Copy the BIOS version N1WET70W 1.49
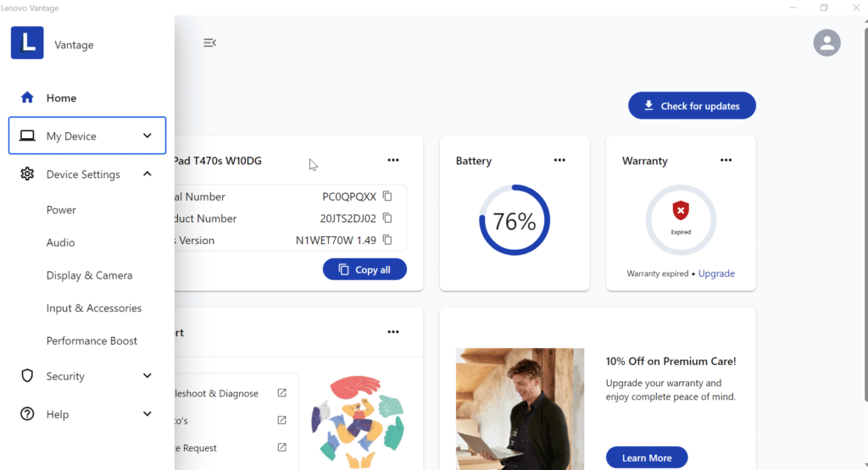The image size is (868, 470). [x=387, y=240]
